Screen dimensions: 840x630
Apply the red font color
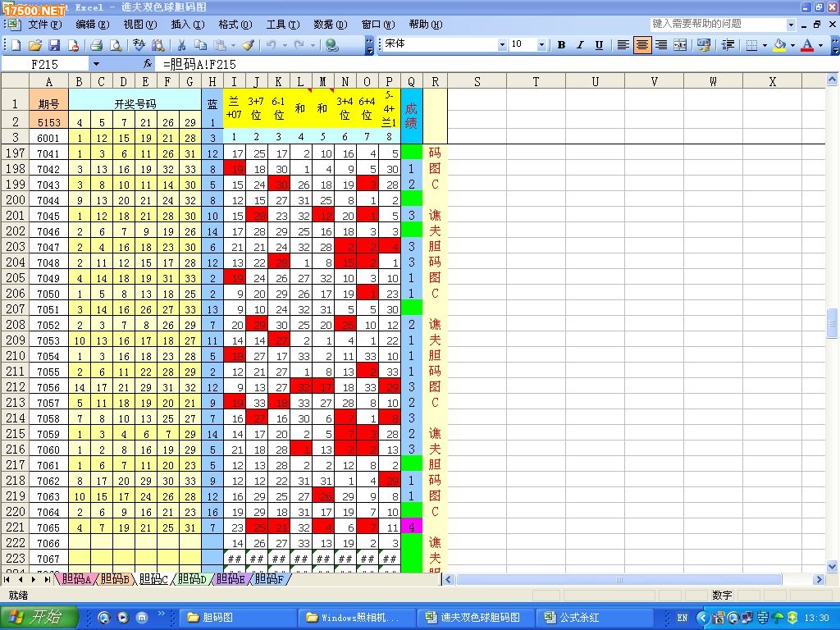click(807, 45)
